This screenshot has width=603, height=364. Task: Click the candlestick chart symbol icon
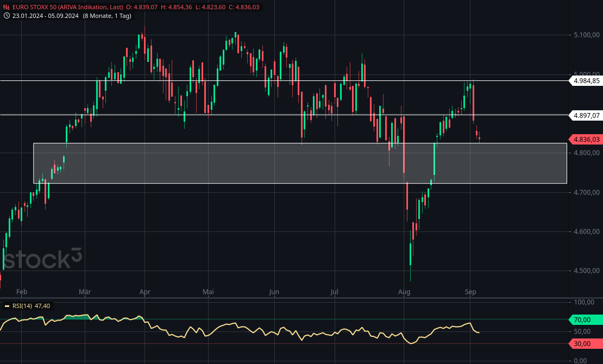coord(7,8)
